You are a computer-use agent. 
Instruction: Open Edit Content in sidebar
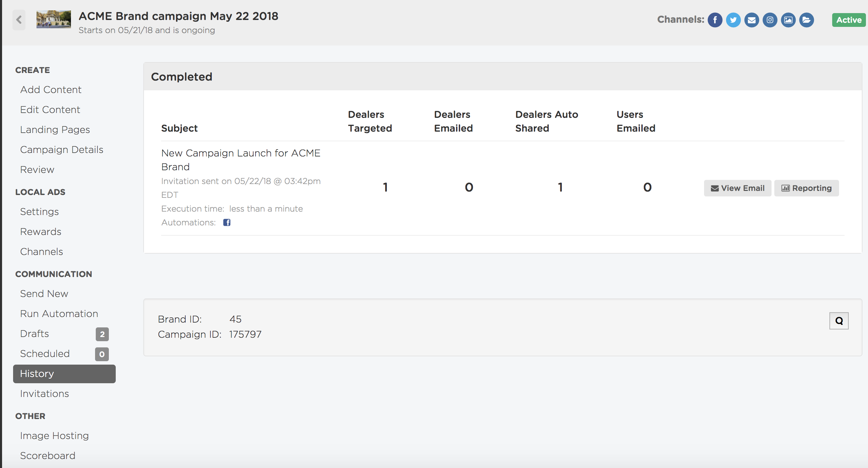[x=50, y=110]
